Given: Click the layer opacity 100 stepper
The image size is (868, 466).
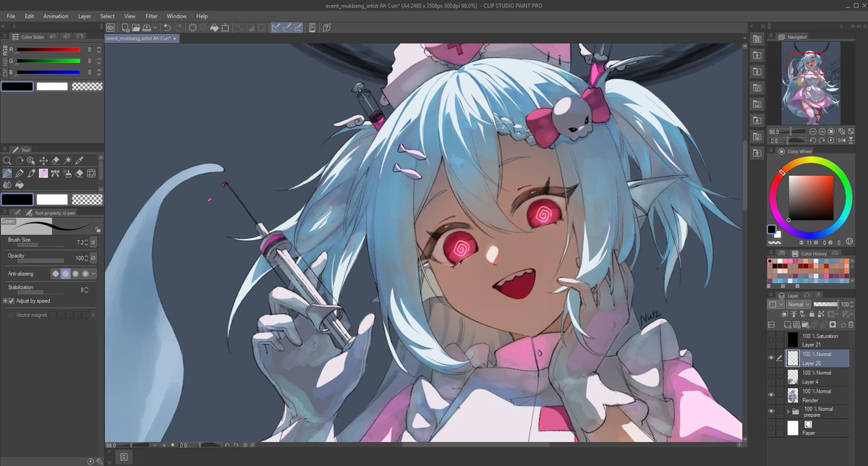Looking at the screenshot, I should click(x=851, y=305).
